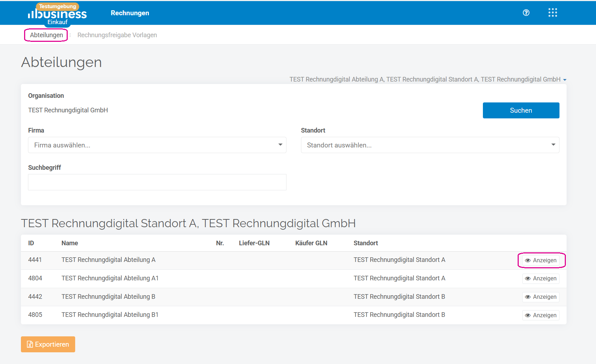Click the Excel icon on Exportieren

30,345
